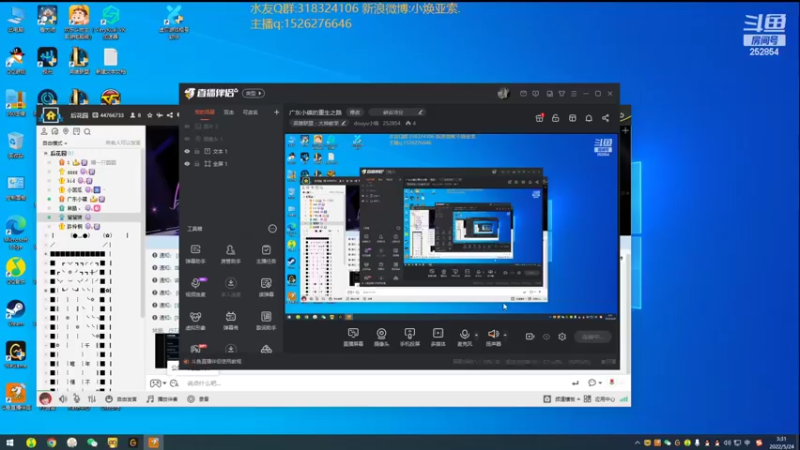Viewport: 800px width, 450px height.
Task: Select the first orange-highlighted scene tab
Action: 205,112
